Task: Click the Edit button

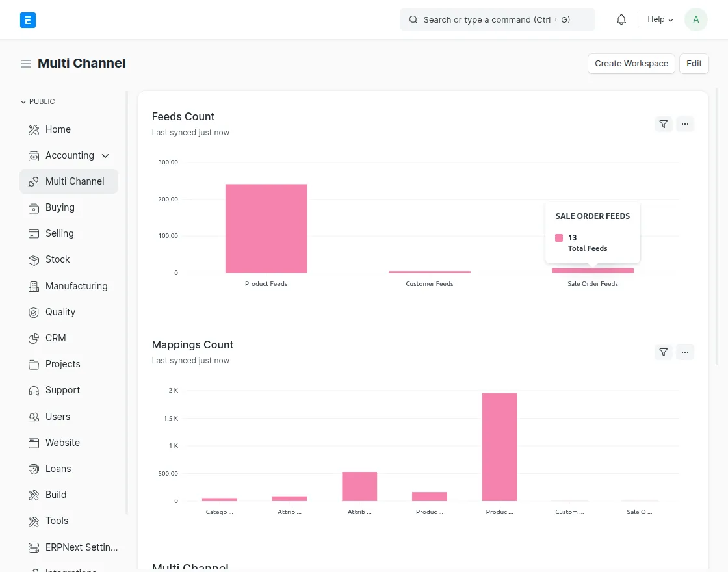Action: point(694,64)
